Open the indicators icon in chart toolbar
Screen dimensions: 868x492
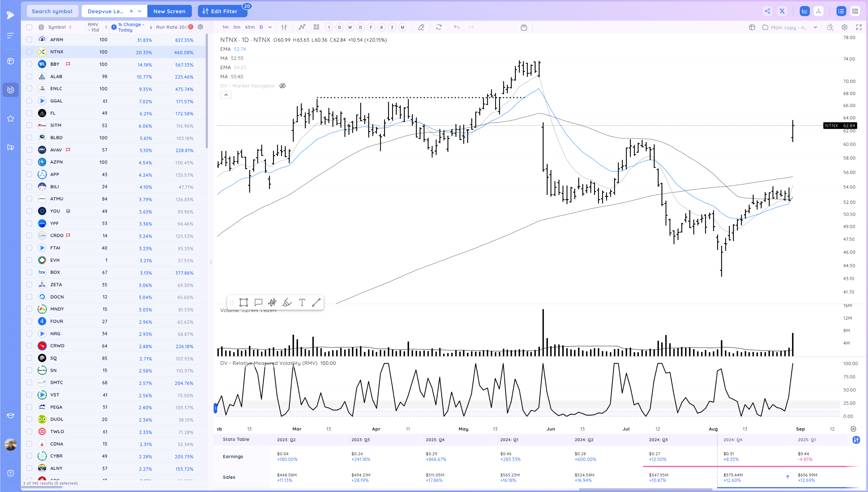[x=302, y=27]
